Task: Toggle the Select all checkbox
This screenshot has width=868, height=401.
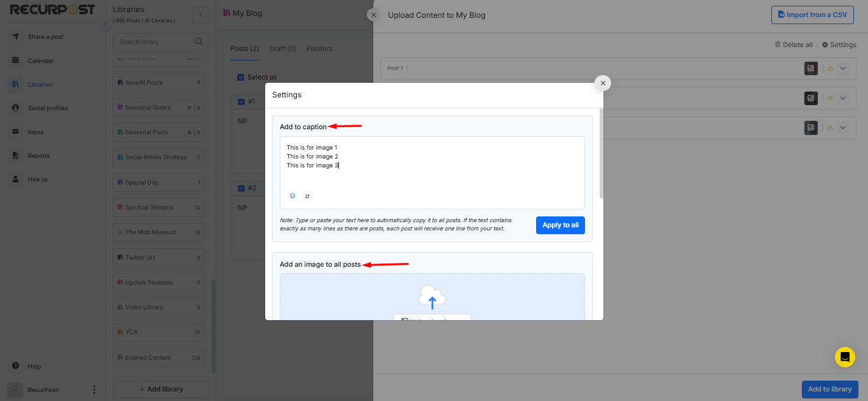Action: [240, 78]
